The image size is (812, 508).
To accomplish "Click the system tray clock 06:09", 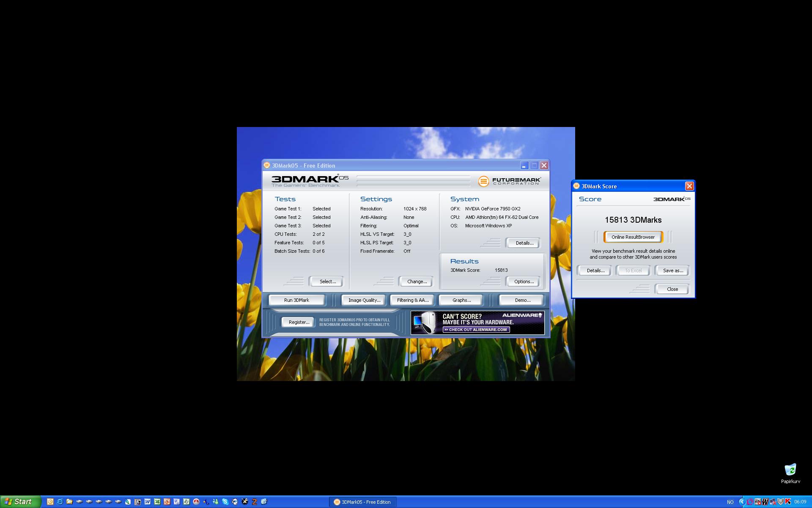I will point(800,502).
